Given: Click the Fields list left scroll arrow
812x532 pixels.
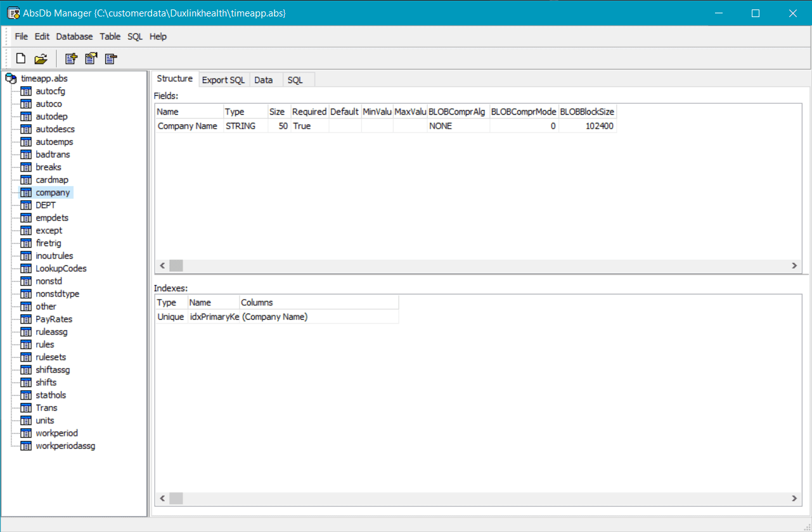Looking at the screenshot, I should [162, 265].
